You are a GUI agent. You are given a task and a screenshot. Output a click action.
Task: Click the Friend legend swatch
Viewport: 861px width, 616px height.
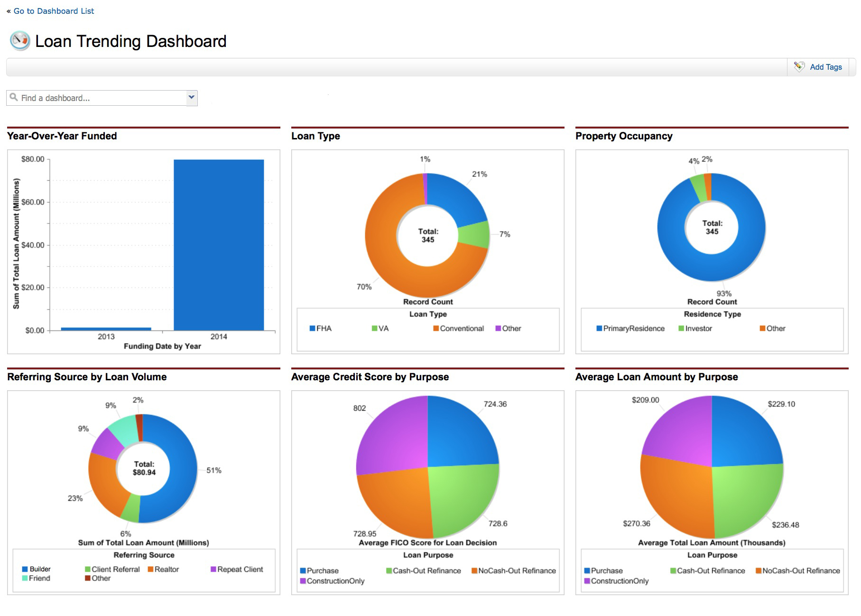(25, 578)
